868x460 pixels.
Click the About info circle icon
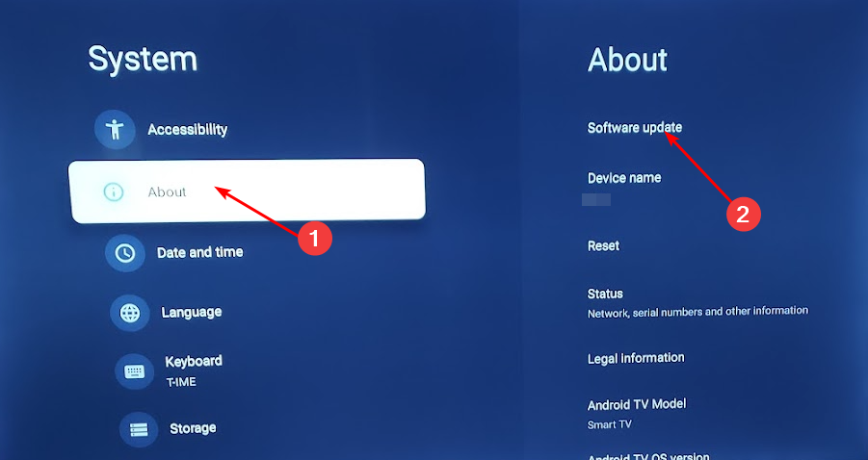(114, 192)
